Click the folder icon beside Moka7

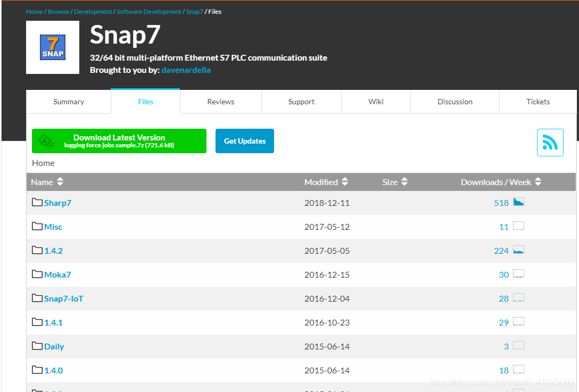coord(37,274)
